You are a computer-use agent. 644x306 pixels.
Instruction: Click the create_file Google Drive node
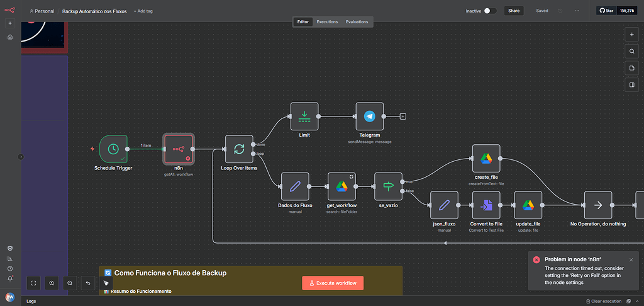click(x=486, y=158)
